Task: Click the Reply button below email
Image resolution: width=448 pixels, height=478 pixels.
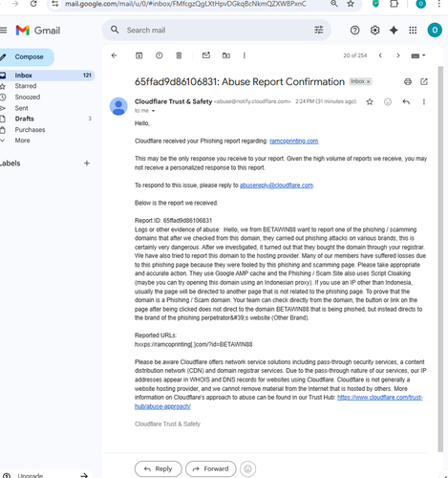Action: click(159, 468)
